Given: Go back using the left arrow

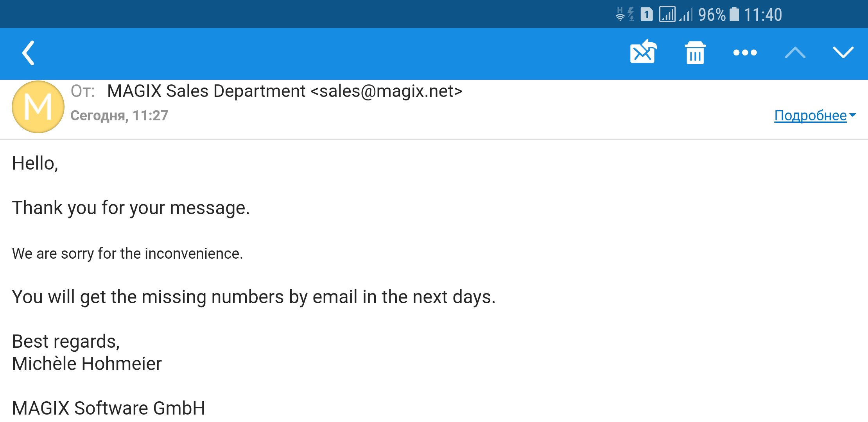Looking at the screenshot, I should (29, 53).
